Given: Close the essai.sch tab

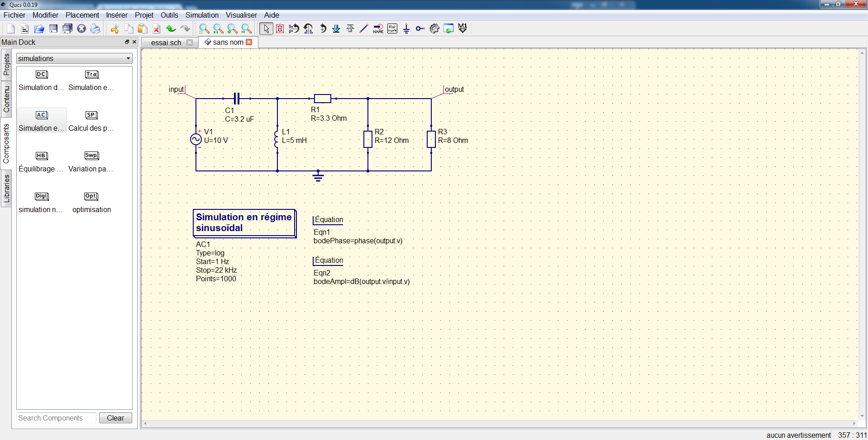Looking at the screenshot, I should pyautogui.click(x=190, y=43).
